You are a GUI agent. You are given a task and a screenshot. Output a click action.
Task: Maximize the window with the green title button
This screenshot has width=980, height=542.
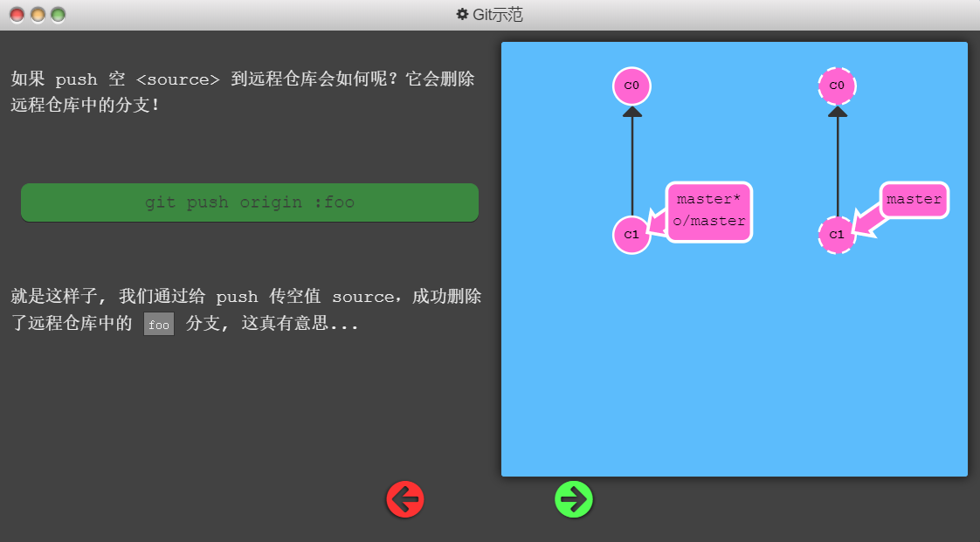coord(58,15)
